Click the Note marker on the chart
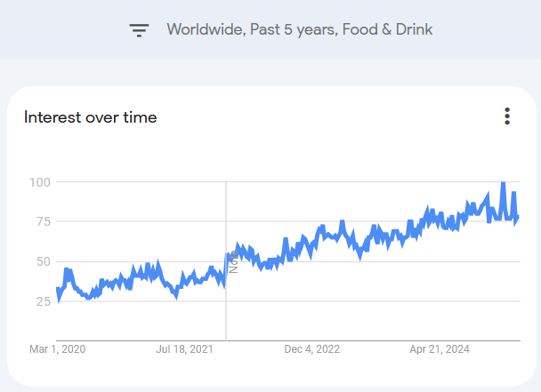Screen dimensions: 541x392 tap(233, 263)
